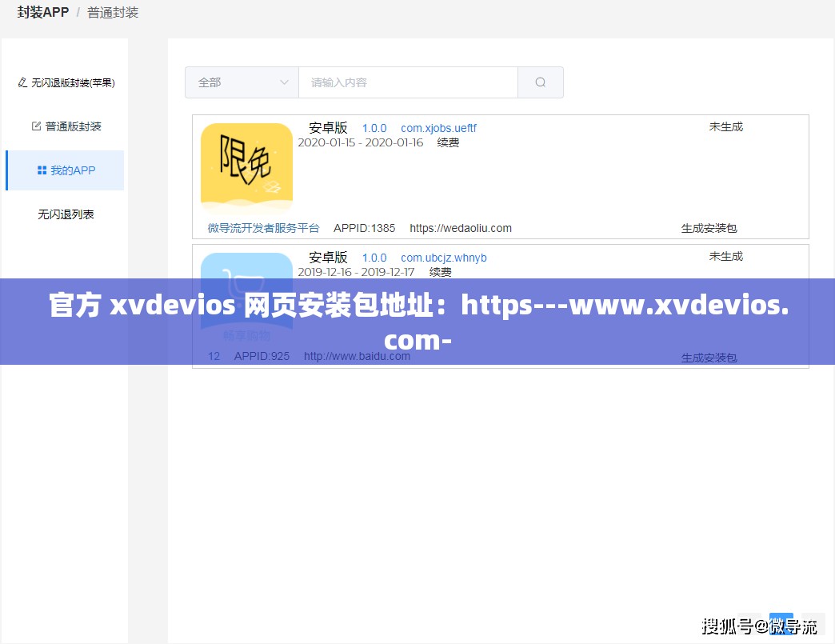Click the 微导流开发者服务平台 app name
The image size is (835, 644).
[x=263, y=228]
